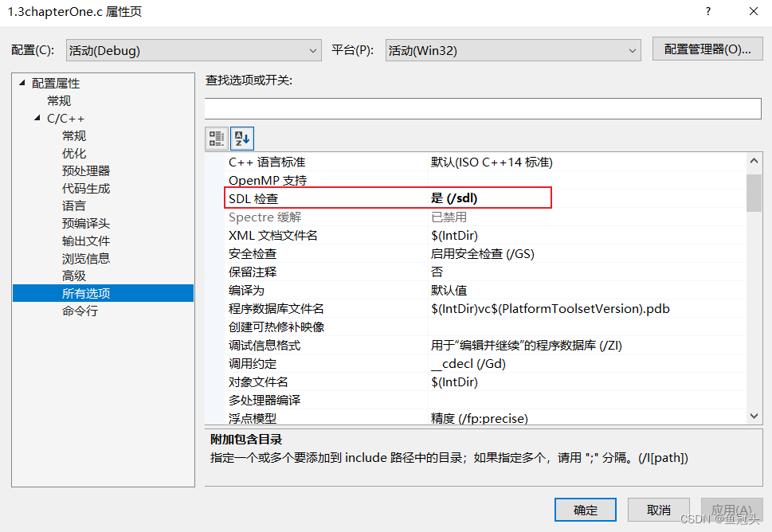Select 预处理器 in the left tree

point(86,170)
